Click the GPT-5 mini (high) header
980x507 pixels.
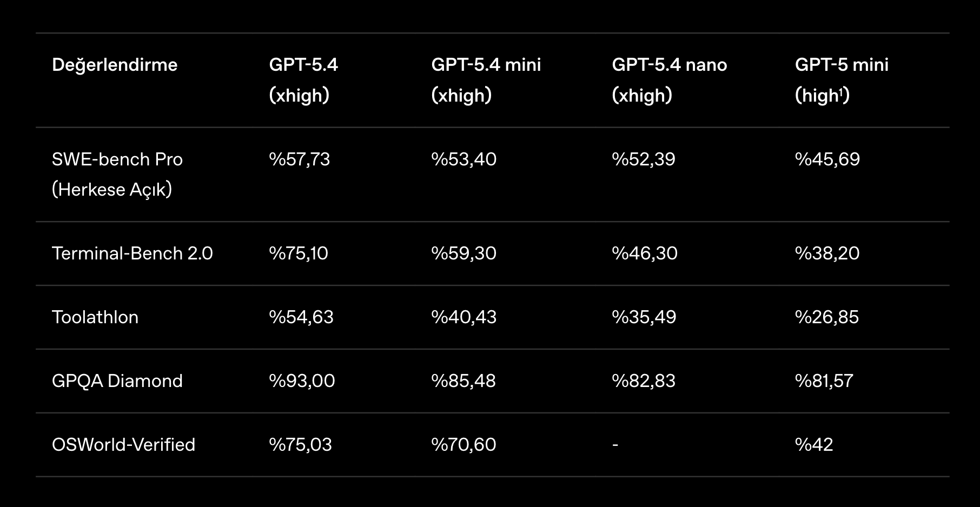coord(841,79)
